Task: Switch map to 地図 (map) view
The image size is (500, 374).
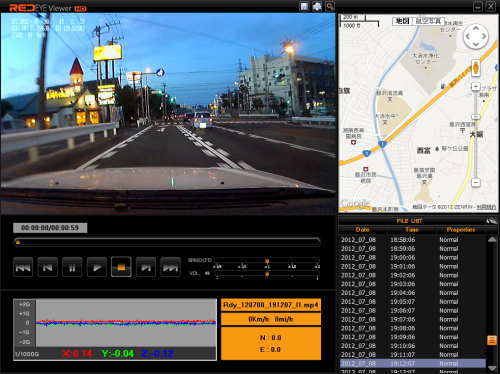Action: click(402, 21)
